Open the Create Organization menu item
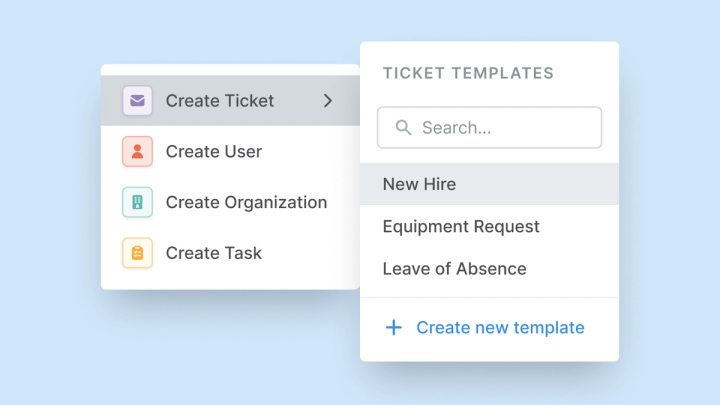Image resolution: width=720 pixels, height=405 pixels. click(x=246, y=202)
